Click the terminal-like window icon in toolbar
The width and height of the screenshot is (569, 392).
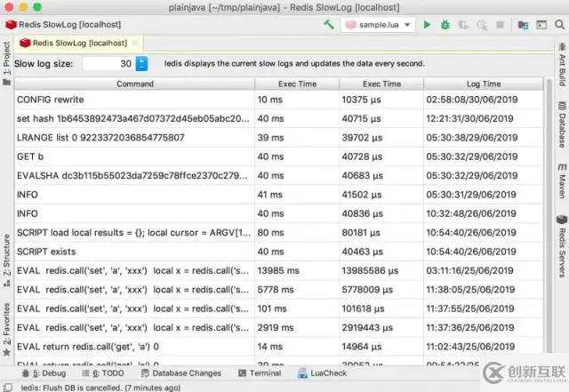point(541,25)
